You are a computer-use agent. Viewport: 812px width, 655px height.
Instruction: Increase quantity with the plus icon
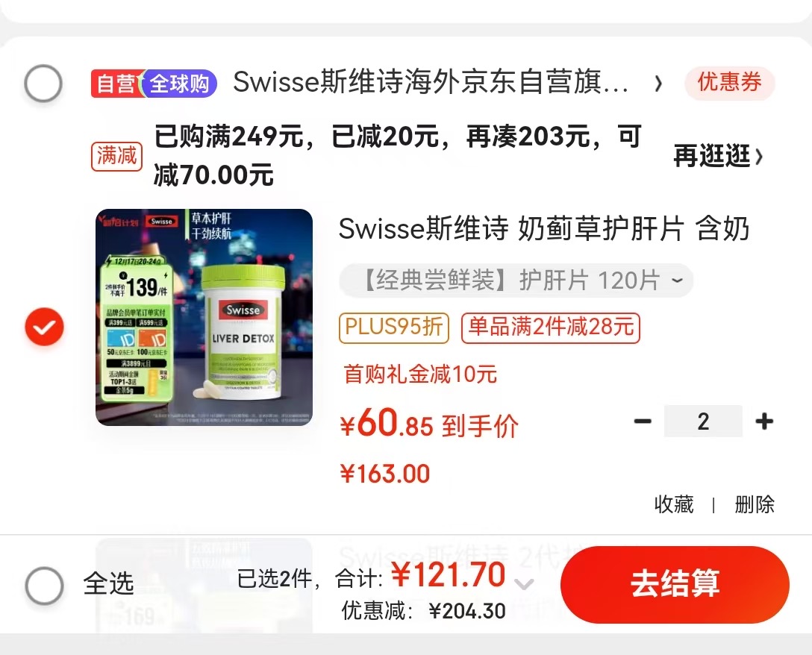(x=764, y=421)
